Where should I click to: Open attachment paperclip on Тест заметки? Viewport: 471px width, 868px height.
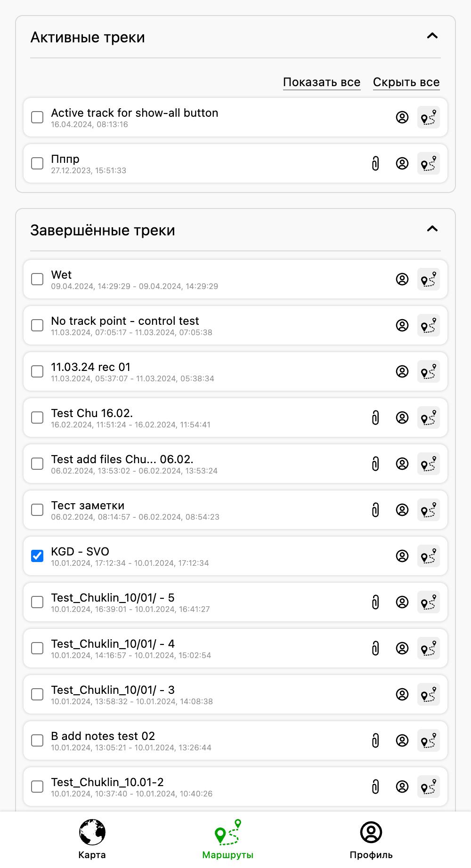[x=375, y=510]
